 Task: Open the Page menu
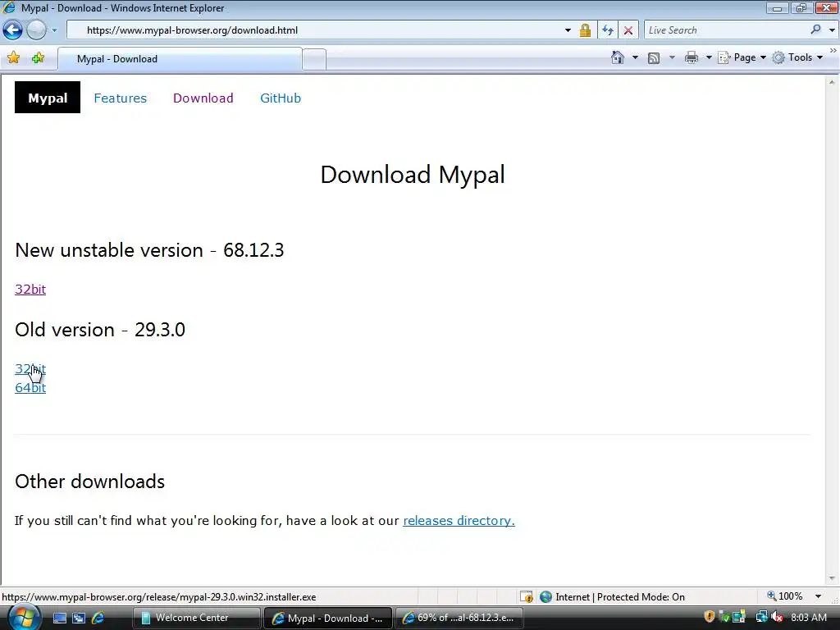coord(742,57)
